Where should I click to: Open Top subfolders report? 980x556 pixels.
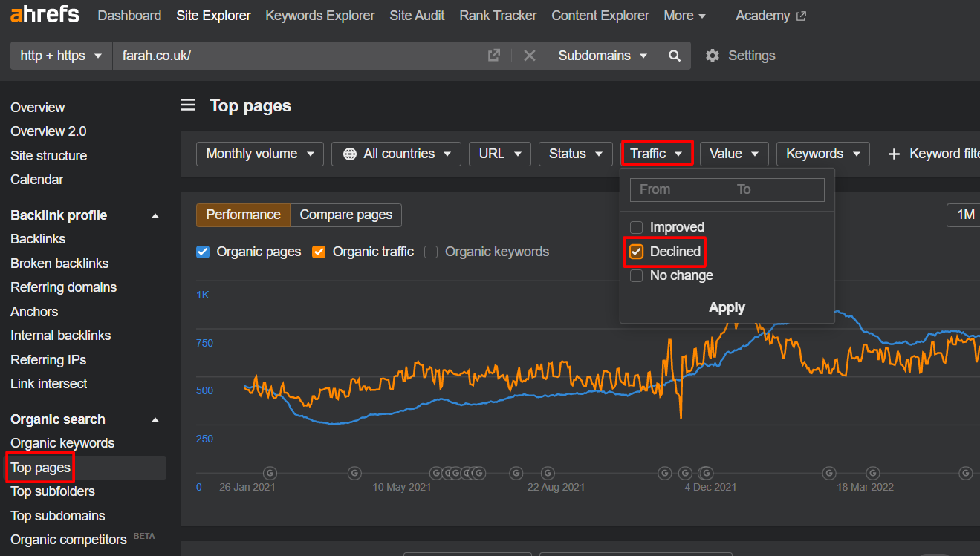[53, 491]
